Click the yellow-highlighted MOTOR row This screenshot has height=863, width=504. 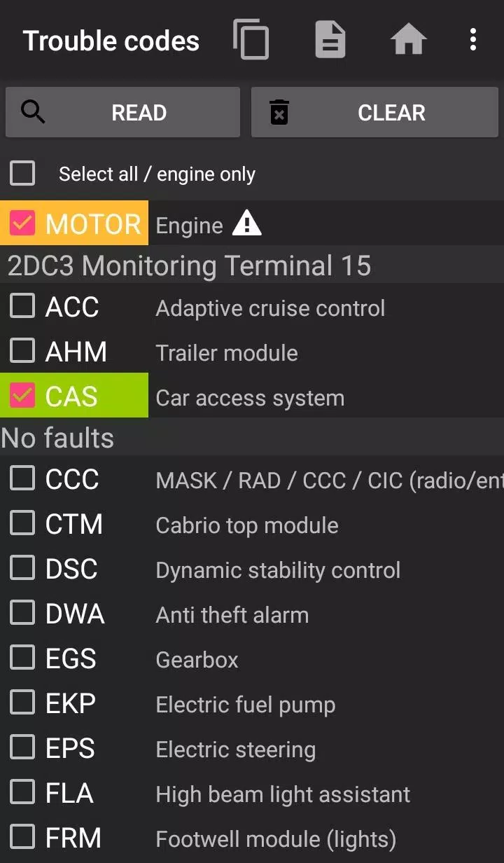pyautogui.click(x=91, y=223)
